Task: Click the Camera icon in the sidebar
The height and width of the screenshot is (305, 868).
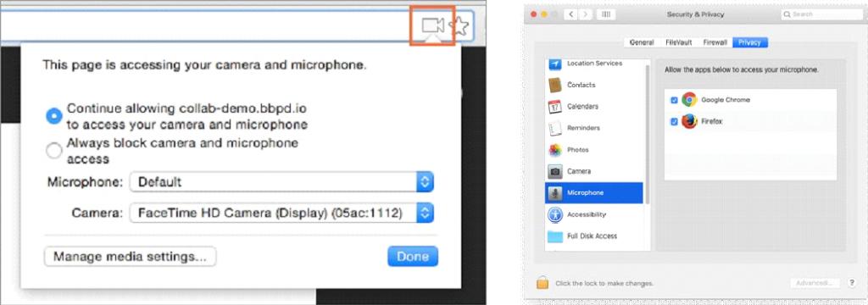Action: pyautogui.click(x=555, y=171)
